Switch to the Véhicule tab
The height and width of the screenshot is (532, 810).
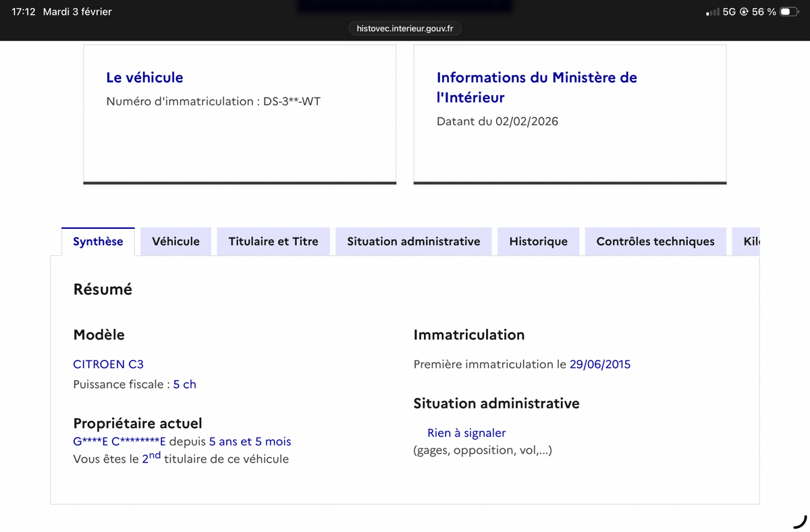(175, 242)
